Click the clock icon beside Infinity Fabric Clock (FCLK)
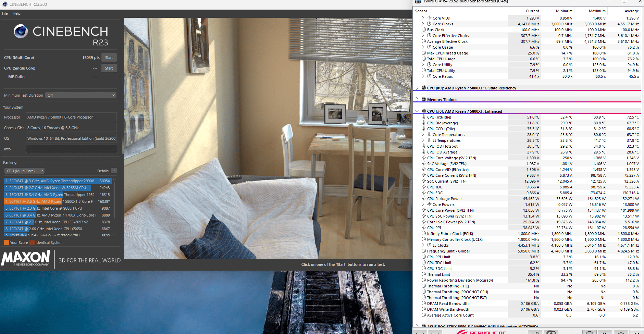 [424, 234]
